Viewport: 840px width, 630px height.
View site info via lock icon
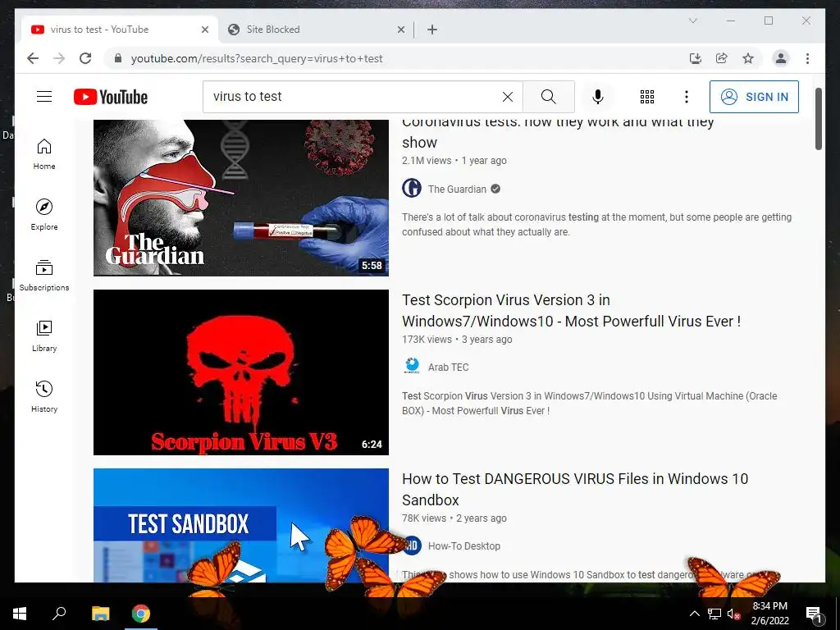point(118,58)
